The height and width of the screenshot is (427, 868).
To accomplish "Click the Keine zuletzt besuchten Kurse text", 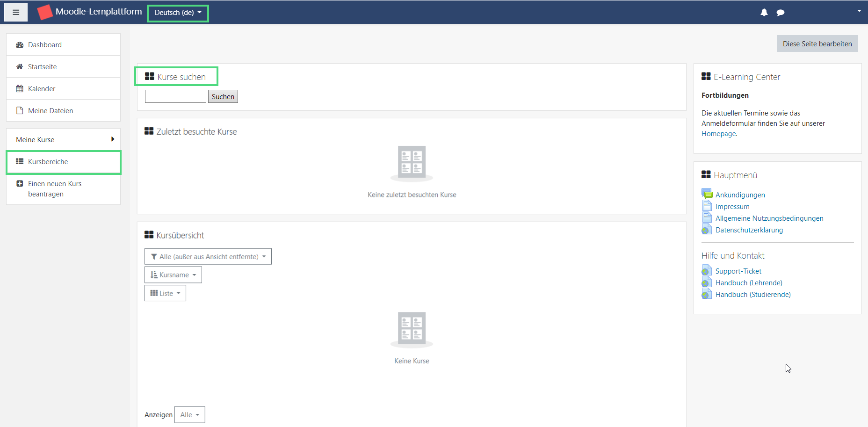I will click(x=412, y=195).
